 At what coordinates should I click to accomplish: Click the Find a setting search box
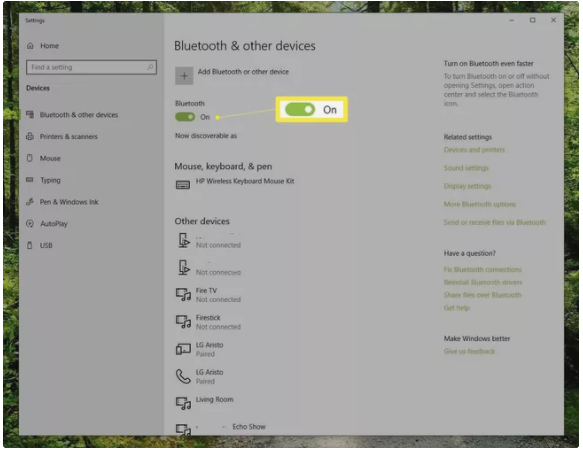(x=91, y=67)
